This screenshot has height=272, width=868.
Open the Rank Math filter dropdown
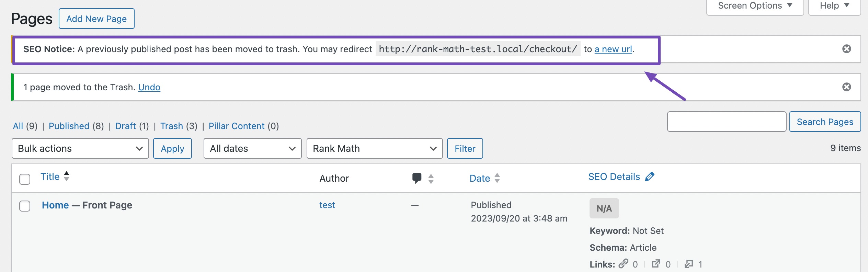375,148
